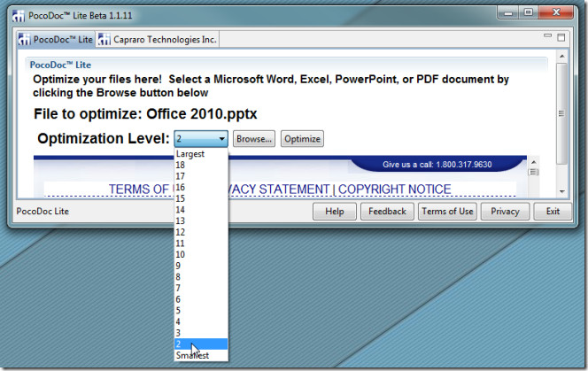Viewport: 588px width, 371px height.
Task: Click the Optimize button
Action: (x=302, y=139)
